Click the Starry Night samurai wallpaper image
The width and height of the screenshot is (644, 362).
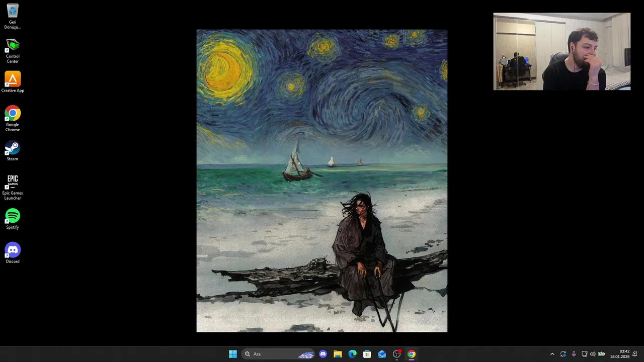pos(322,181)
